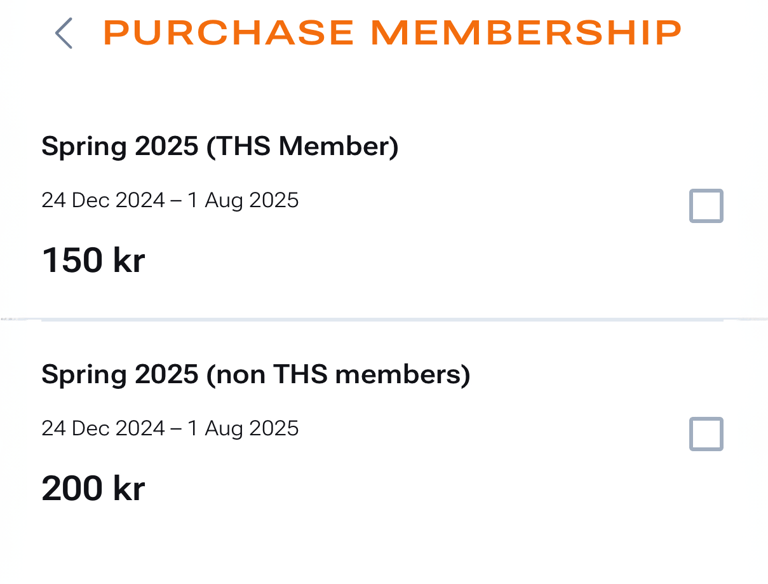Click the date range of the 150 kr membership
768x584 pixels.
170,201
